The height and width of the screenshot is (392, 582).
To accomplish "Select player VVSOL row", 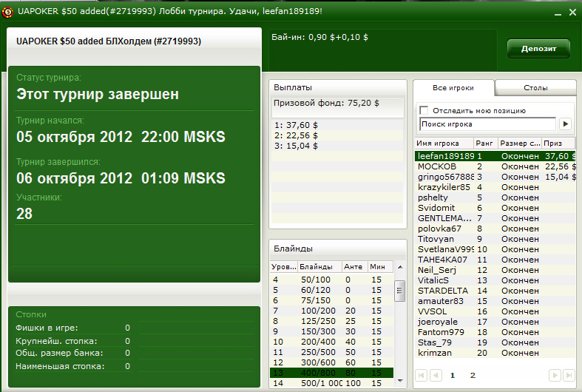I will pyautogui.click(x=495, y=311).
